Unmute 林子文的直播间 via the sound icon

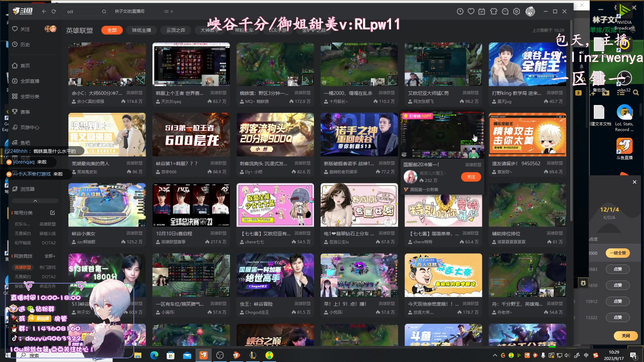coord(166,11)
